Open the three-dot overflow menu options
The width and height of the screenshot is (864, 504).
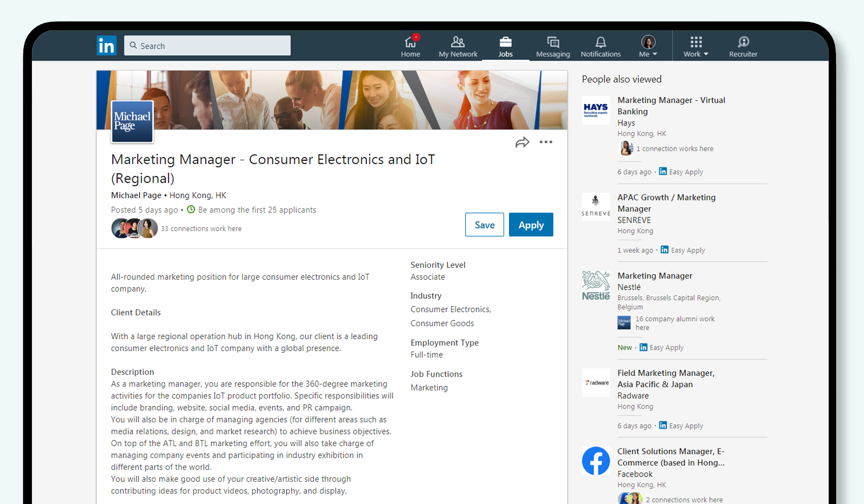click(x=546, y=142)
